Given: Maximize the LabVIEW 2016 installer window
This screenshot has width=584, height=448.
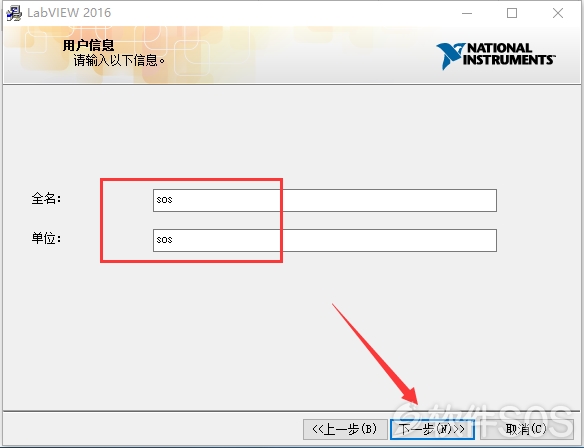Looking at the screenshot, I should point(512,13).
